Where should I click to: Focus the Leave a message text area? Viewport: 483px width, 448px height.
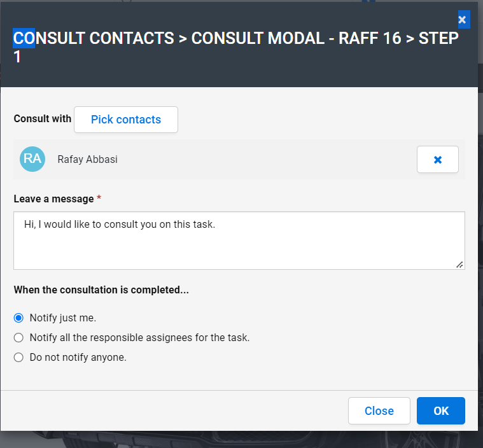tap(239, 241)
